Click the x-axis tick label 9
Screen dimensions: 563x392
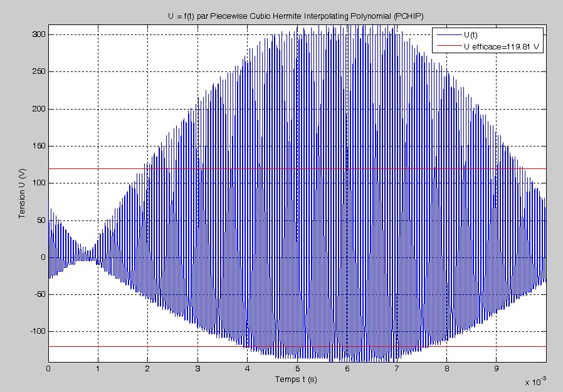click(x=497, y=369)
